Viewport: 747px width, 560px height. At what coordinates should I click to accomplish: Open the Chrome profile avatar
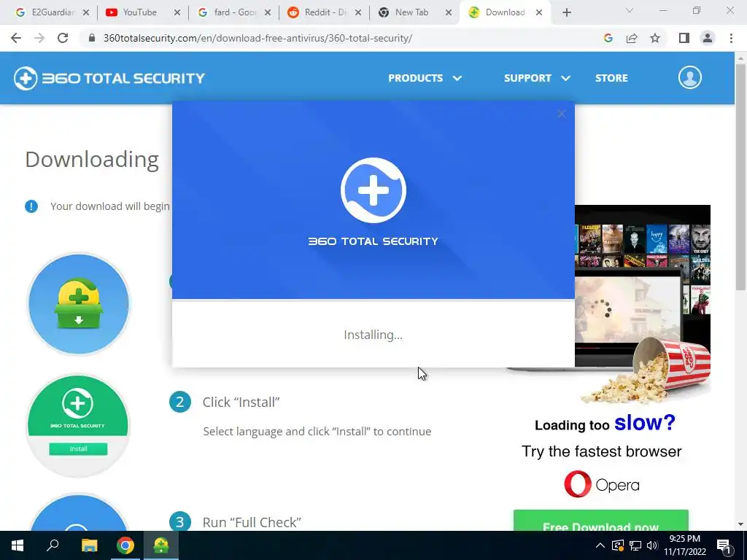(708, 38)
